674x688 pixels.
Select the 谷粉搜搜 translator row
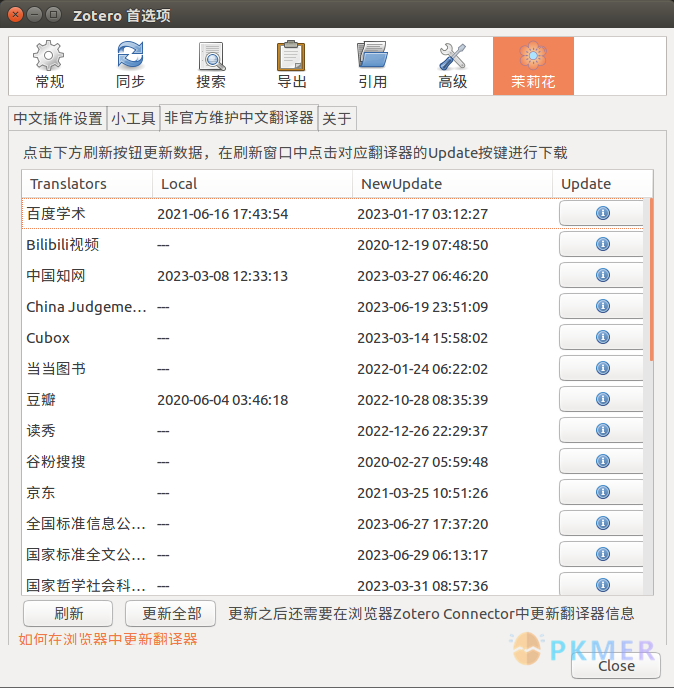[333, 462]
